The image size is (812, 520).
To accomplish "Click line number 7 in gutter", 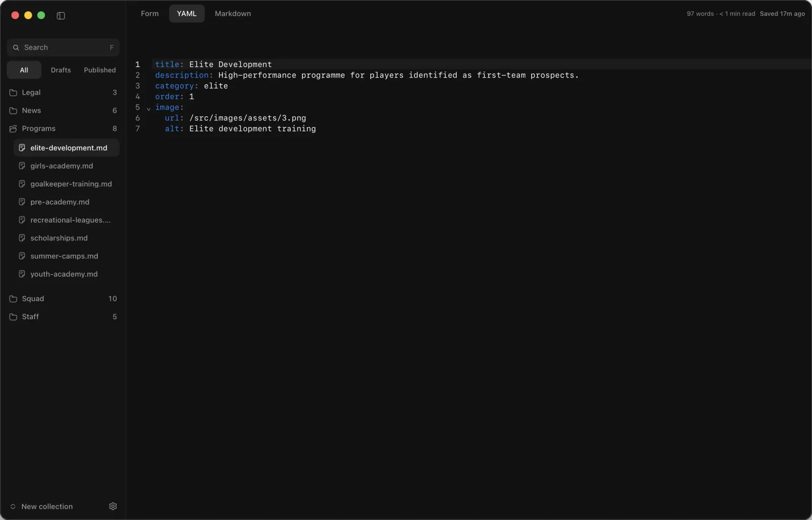I will coord(138,128).
